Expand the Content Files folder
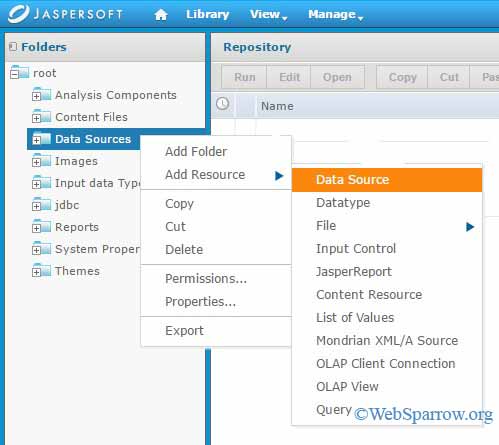Viewport: 499px width, 445px height. pos(36,118)
